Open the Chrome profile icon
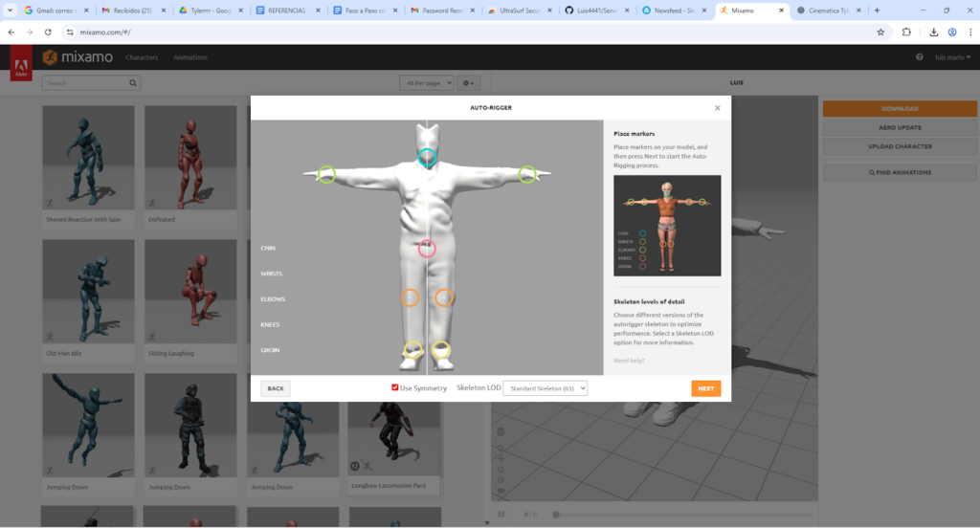The width and height of the screenshot is (980, 528). pyautogui.click(x=952, y=32)
